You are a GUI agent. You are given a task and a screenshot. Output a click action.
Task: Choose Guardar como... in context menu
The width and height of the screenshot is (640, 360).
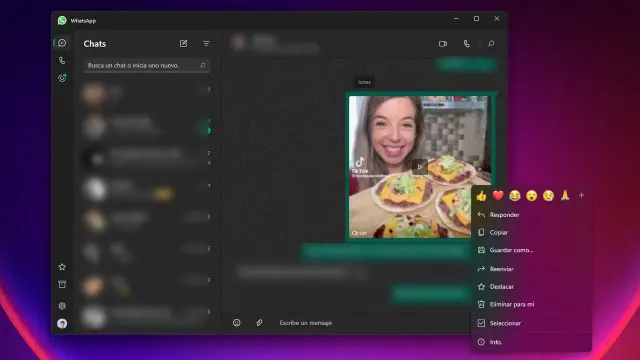(x=532, y=250)
